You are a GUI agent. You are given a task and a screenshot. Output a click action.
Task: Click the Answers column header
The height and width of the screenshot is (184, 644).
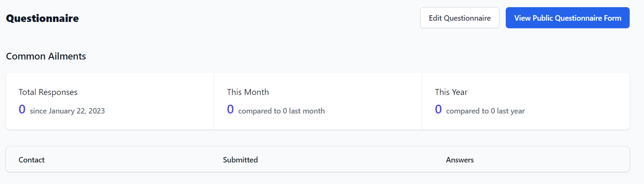pyautogui.click(x=460, y=160)
